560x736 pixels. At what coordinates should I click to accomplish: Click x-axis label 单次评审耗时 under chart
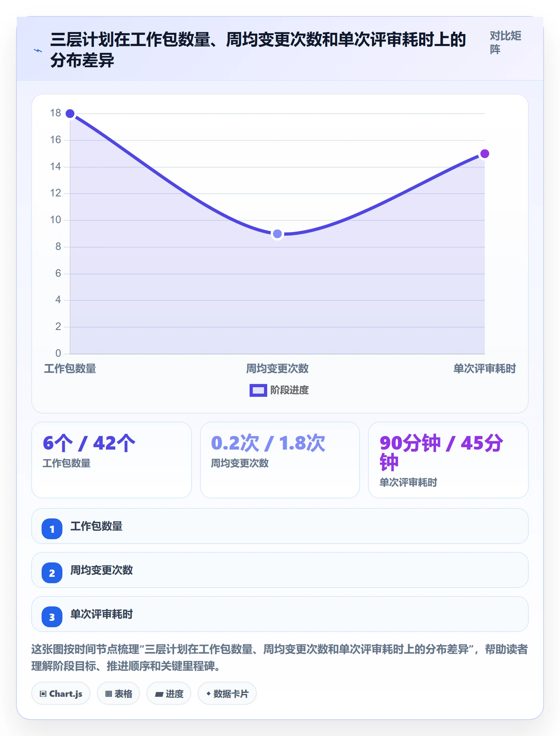coord(484,368)
